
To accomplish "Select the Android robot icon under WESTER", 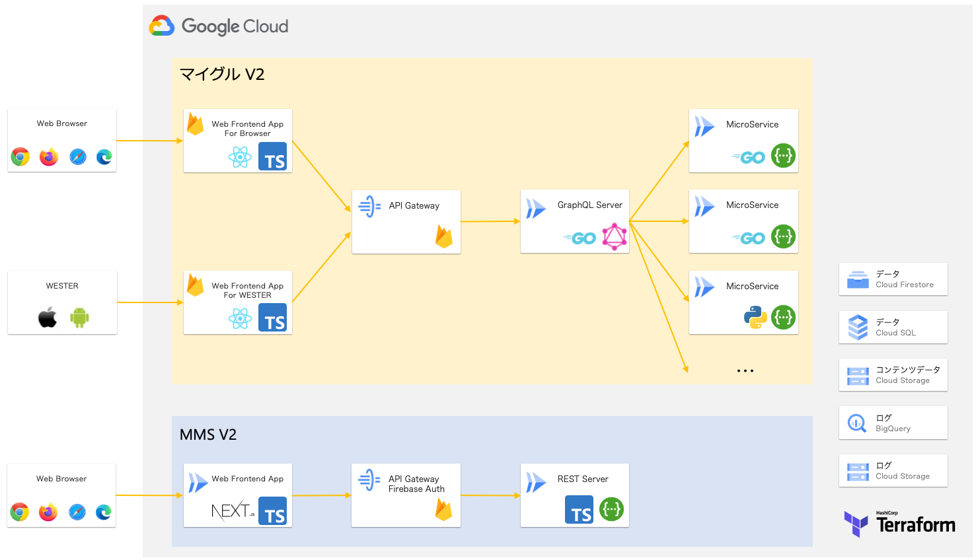I will click(79, 318).
